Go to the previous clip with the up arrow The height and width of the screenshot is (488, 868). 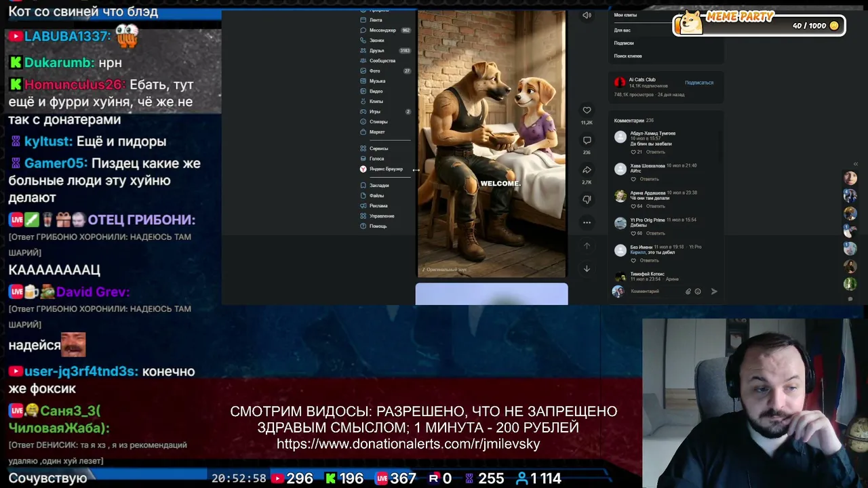point(587,246)
